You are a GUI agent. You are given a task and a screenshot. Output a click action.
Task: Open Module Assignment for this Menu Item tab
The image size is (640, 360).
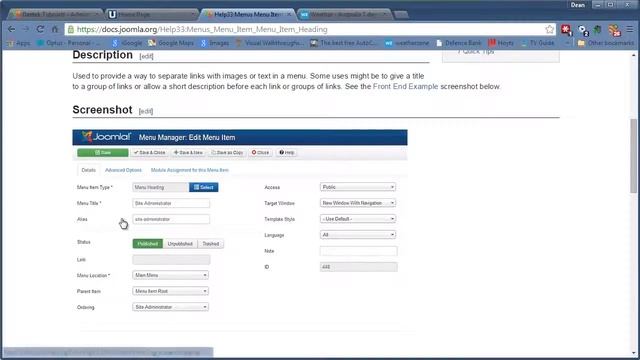click(x=190, y=170)
